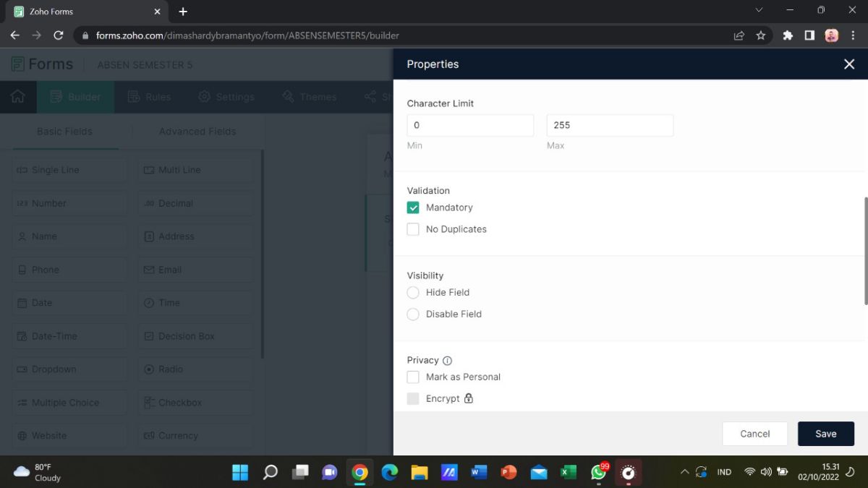
Task: Click the IND input language indicator
Action: pyautogui.click(x=724, y=472)
